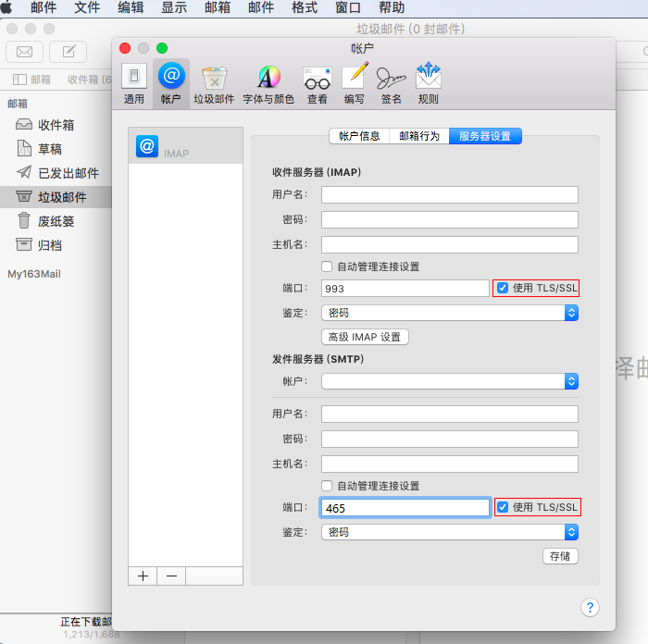Click IMAP 用户名 input field
Image resolution: width=648 pixels, height=644 pixels.
click(x=450, y=194)
